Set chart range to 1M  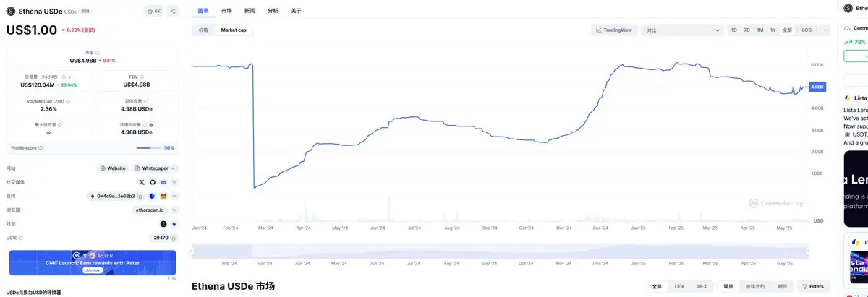(x=759, y=30)
